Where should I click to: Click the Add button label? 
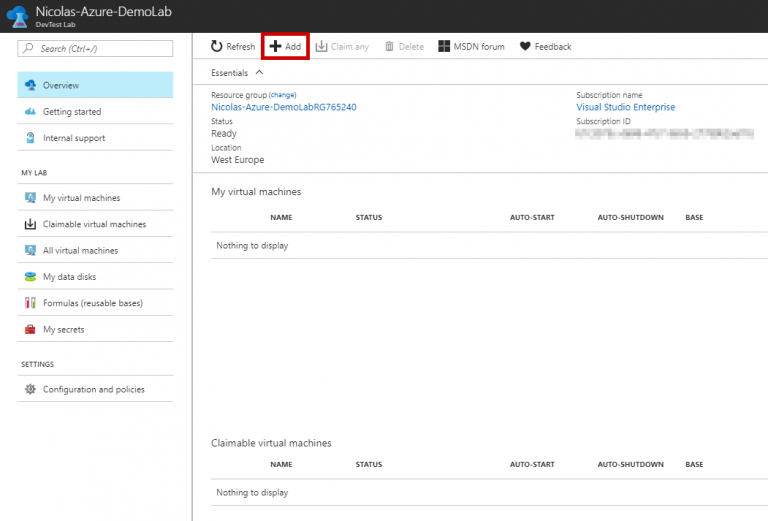[x=293, y=47]
